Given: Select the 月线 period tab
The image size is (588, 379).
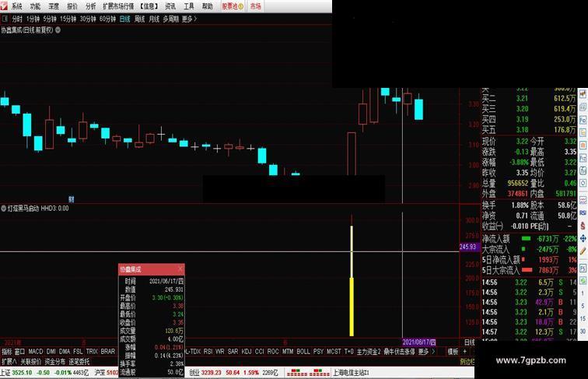Looking at the screenshot, I should point(154,19).
